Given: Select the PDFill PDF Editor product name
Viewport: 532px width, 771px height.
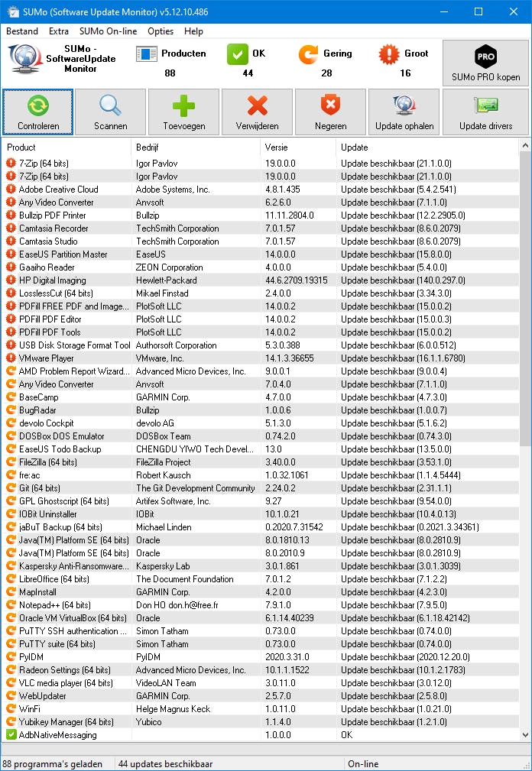Looking at the screenshot, I should [x=50, y=319].
